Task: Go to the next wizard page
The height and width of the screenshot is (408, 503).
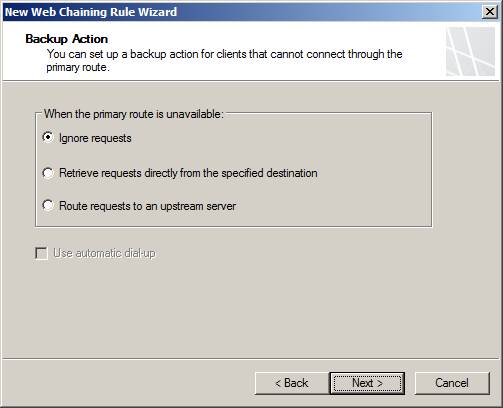Action: click(x=367, y=383)
